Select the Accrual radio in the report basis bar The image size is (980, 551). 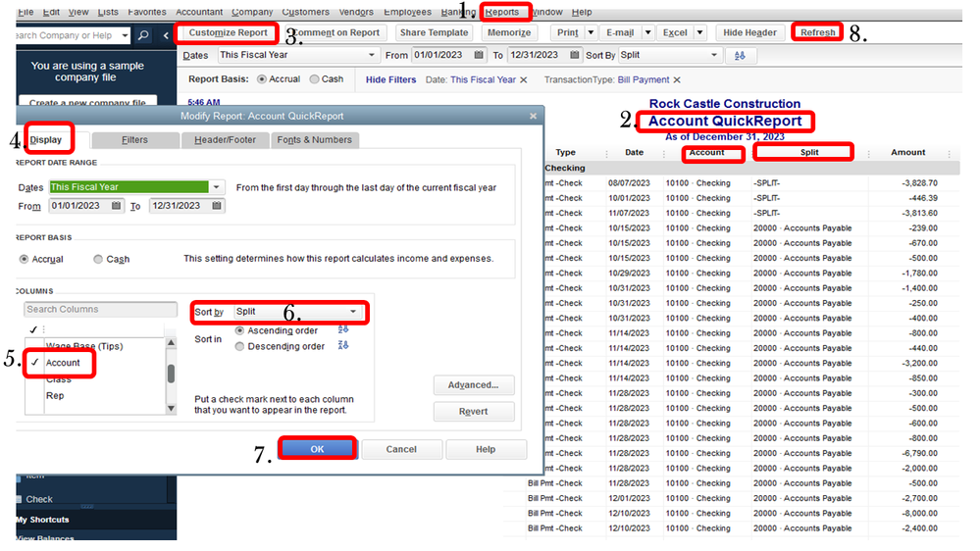tap(262, 79)
